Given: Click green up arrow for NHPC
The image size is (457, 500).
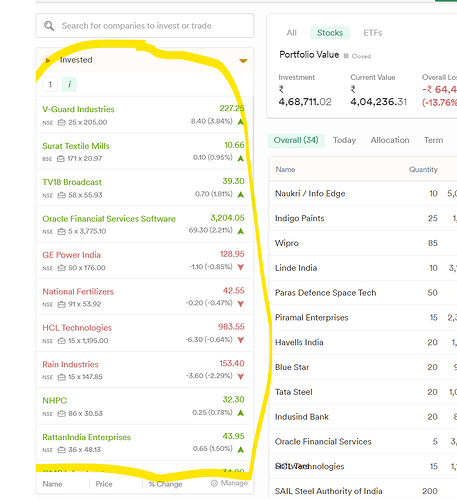Looking at the screenshot, I should [240, 413].
